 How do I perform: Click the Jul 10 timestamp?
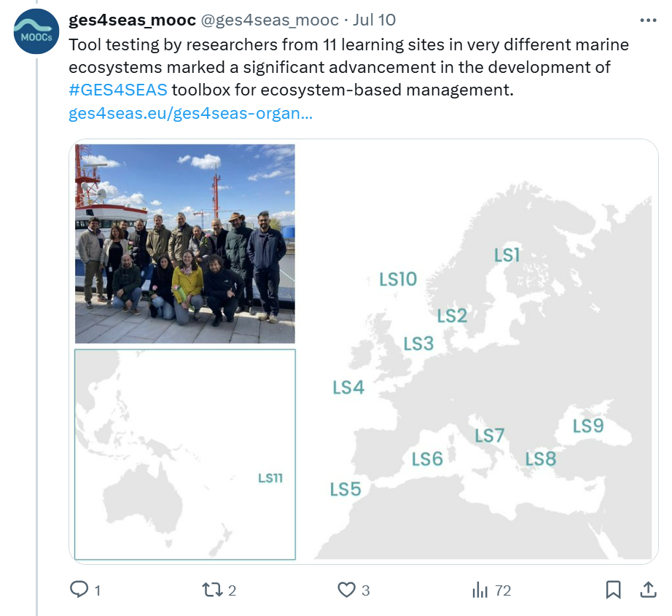point(374,20)
